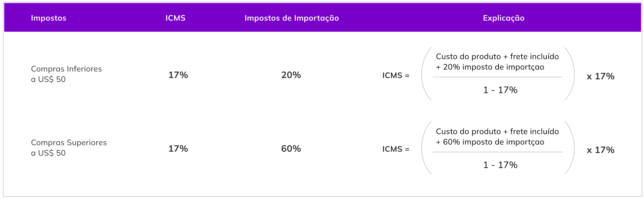Select the 20% import tax value

point(291,75)
